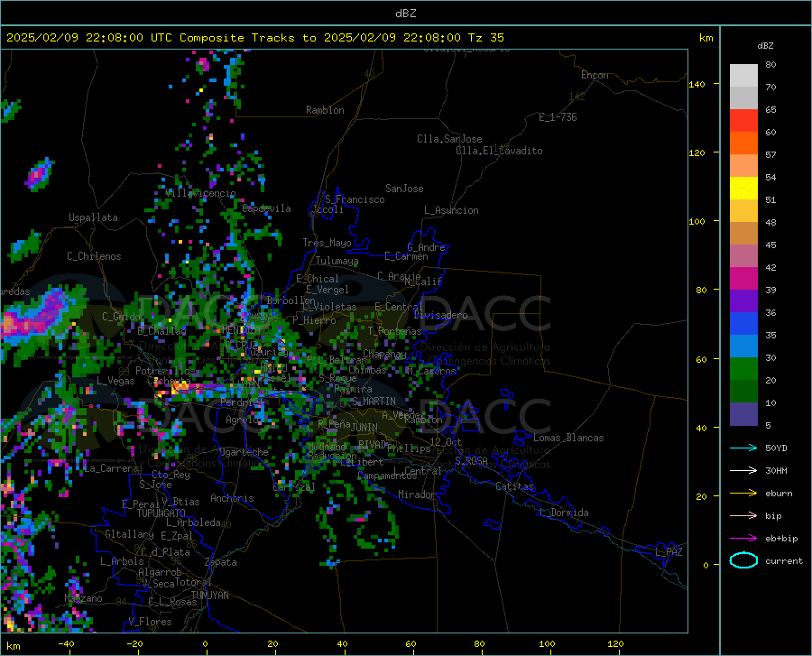Click the 'Ugarteche' place label

click(x=244, y=452)
